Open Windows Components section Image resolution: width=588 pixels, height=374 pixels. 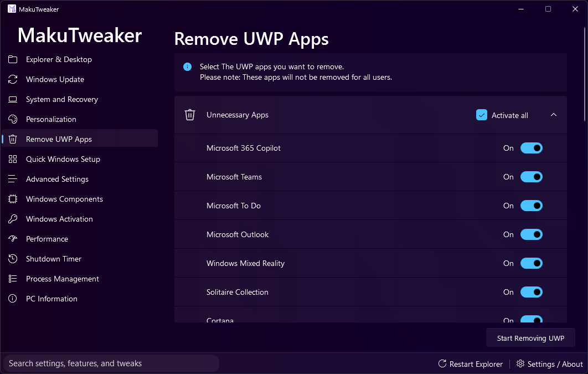point(80,199)
